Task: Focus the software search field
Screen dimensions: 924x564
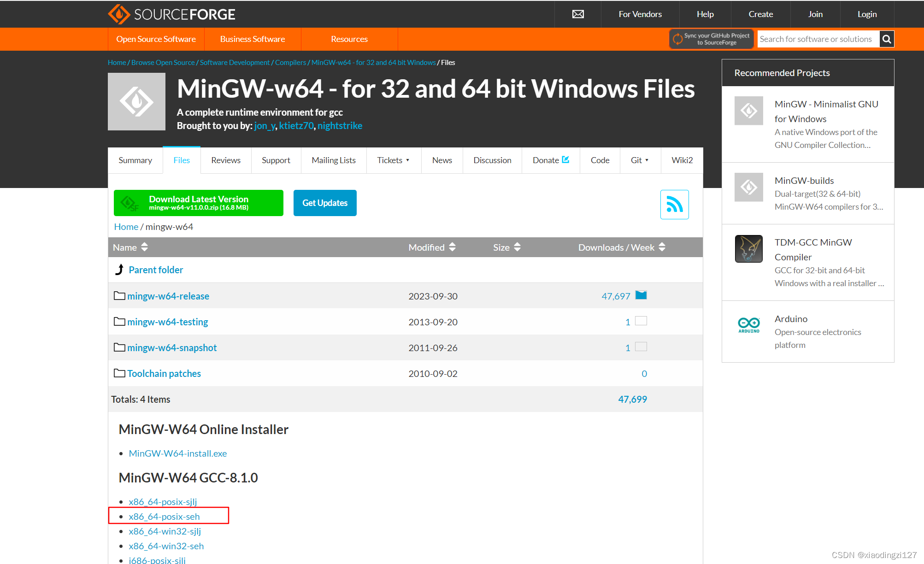Action: coord(818,39)
